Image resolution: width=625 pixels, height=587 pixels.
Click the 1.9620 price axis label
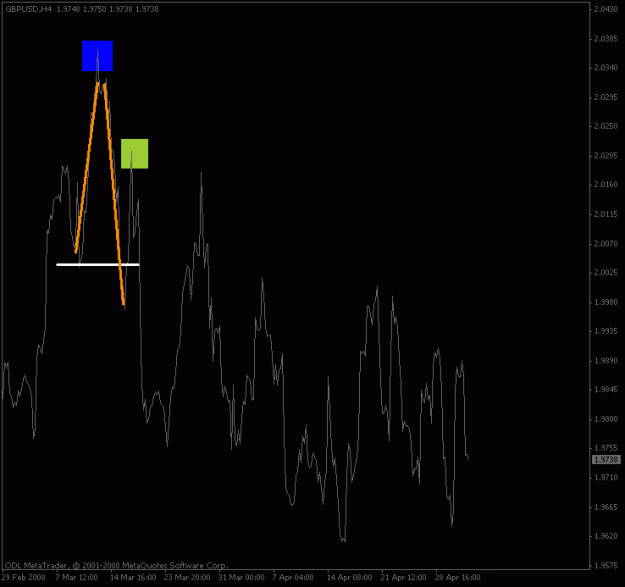coord(606,536)
